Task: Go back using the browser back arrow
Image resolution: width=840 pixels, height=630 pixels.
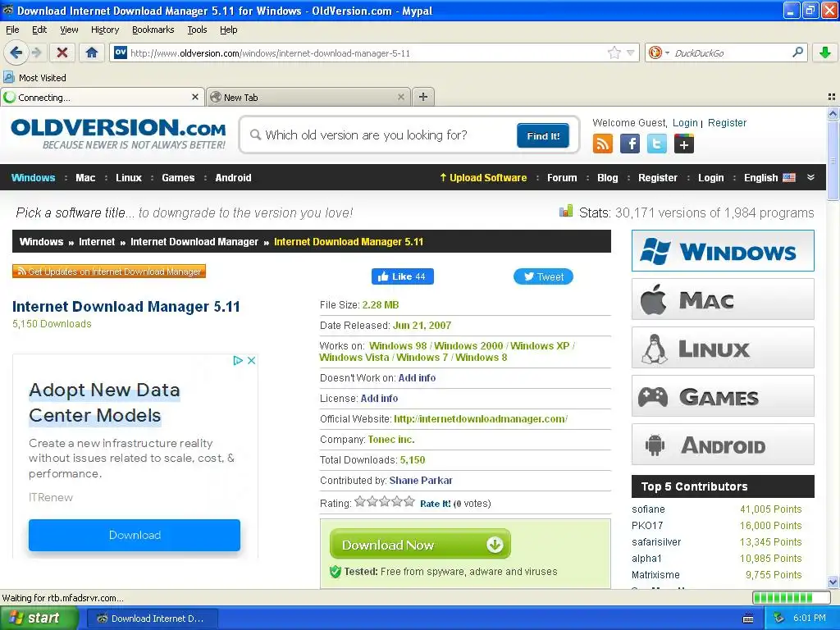Action: pos(16,52)
